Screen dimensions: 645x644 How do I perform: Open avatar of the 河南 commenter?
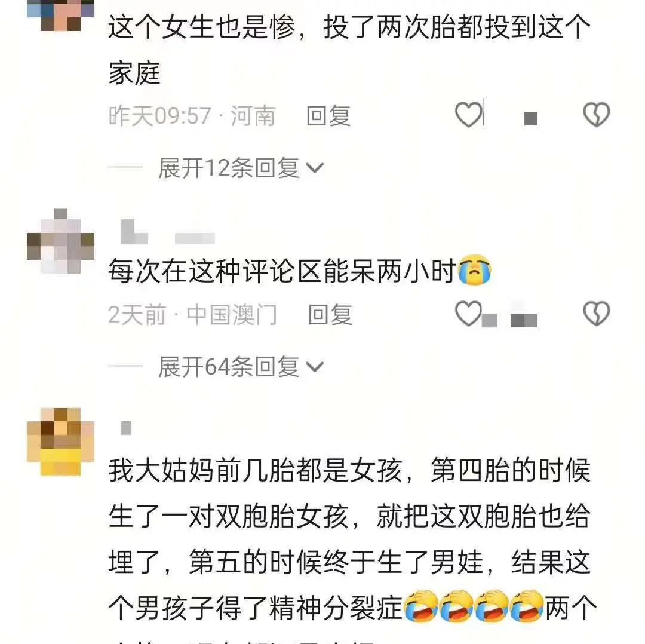[60, 15]
